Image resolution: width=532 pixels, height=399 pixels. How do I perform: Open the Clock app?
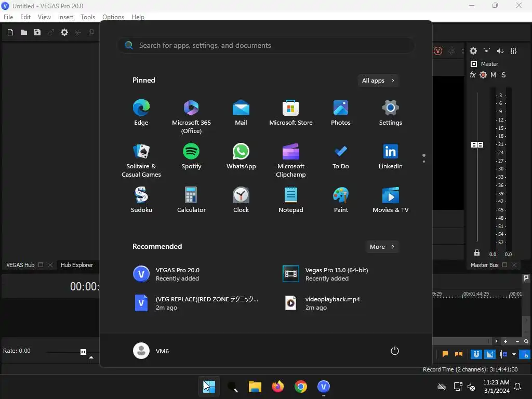pyautogui.click(x=241, y=200)
